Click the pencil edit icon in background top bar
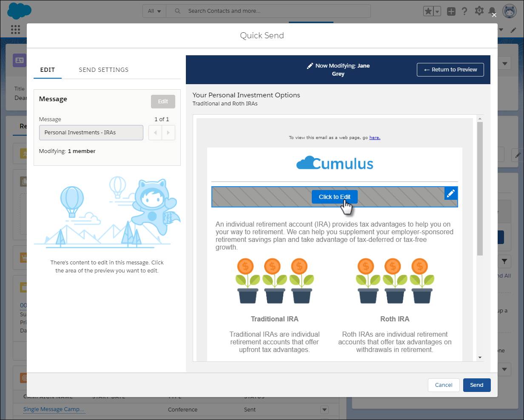Screen dimensions: 524x420 click(x=513, y=30)
